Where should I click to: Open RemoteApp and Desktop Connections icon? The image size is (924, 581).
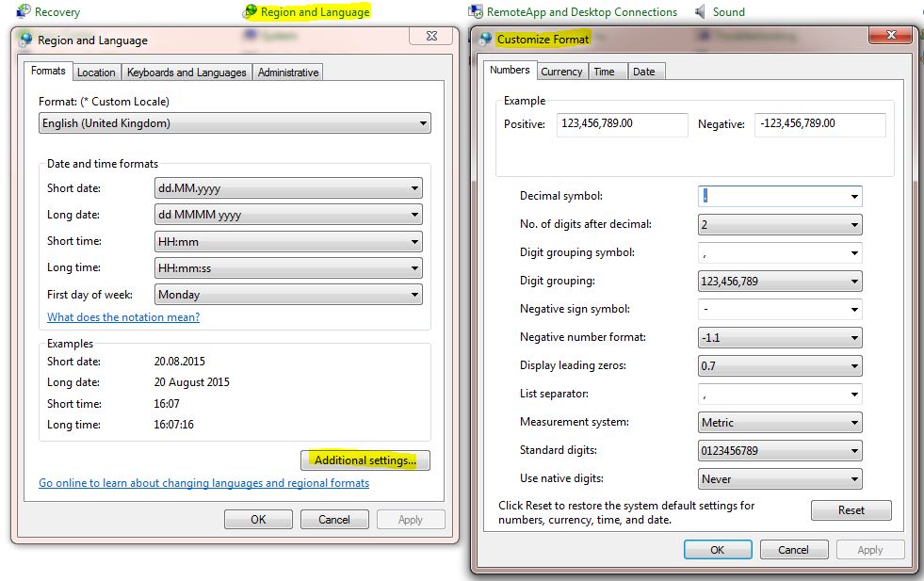(476, 11)
